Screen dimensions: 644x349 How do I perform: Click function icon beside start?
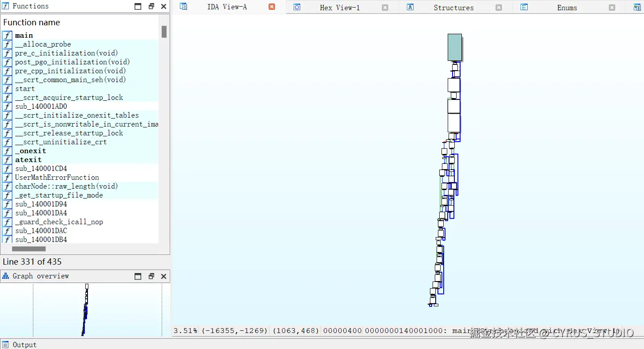pyautogui.click(x=7, y=89)
